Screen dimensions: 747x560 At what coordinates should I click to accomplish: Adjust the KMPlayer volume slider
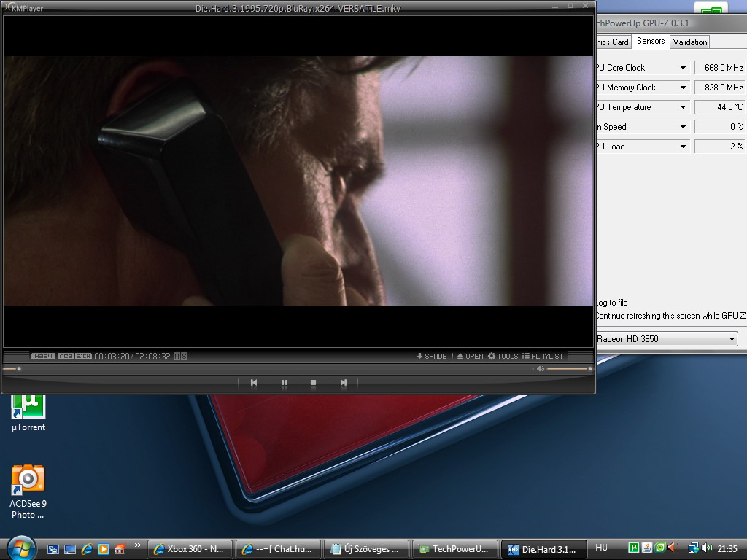(569, 369)
